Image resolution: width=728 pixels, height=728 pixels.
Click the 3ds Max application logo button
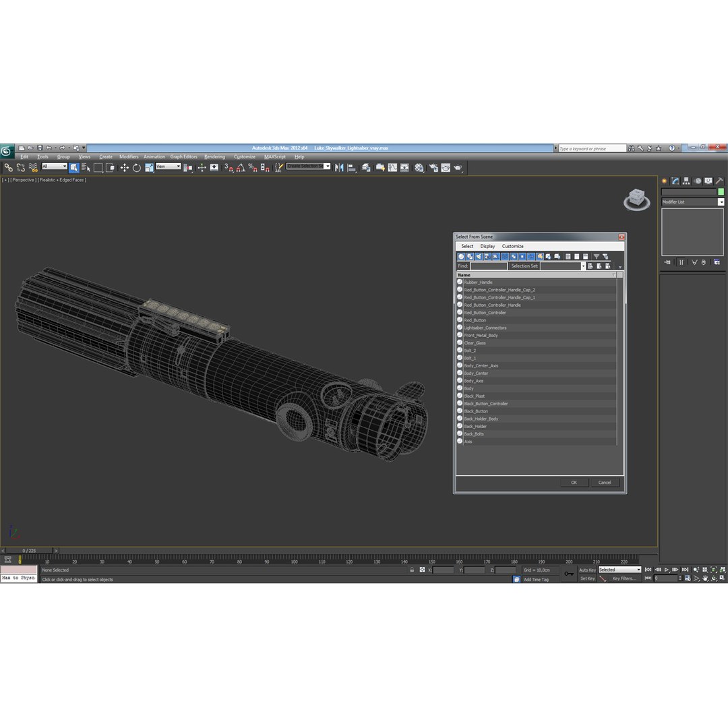[x=7, y=151]
